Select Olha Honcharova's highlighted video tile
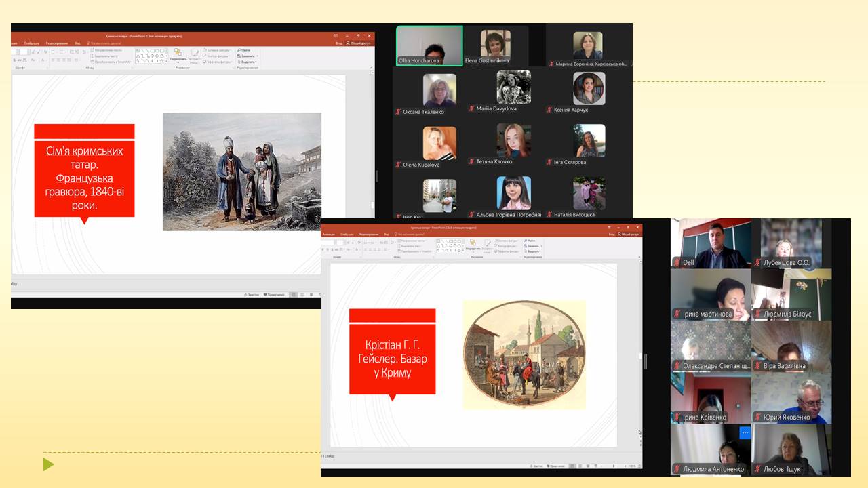The image size is (868, 488). click(x=429, y=45)
